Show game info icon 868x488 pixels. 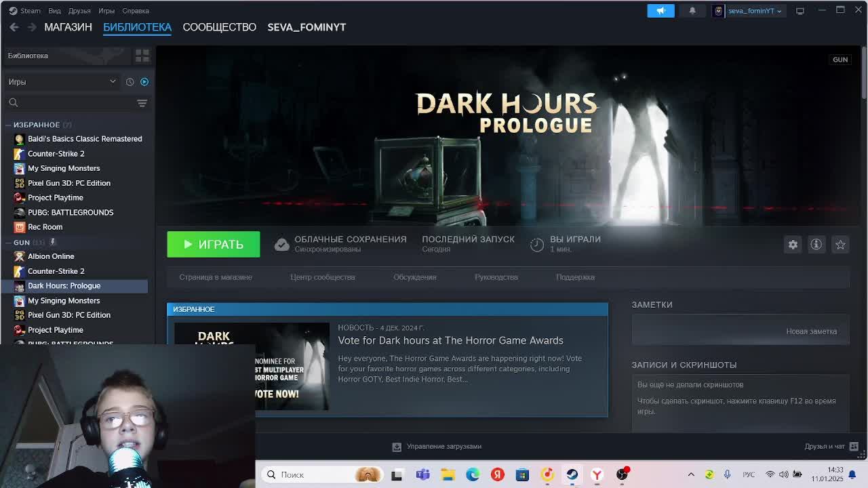click(816, 245)
